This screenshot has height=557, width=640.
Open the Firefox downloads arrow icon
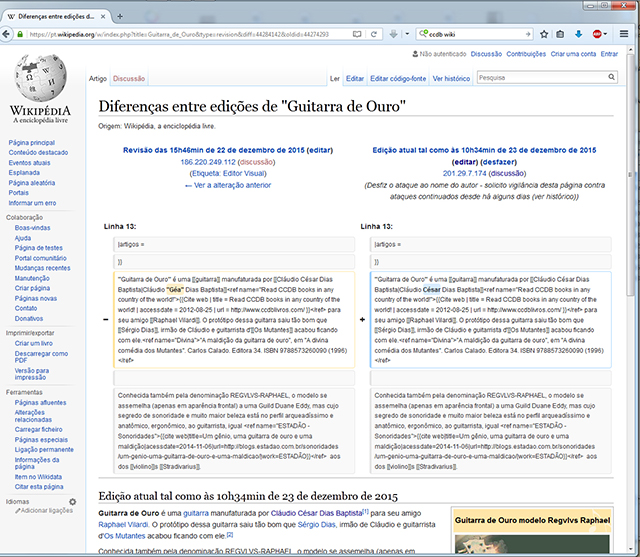[x=578, y=33]
